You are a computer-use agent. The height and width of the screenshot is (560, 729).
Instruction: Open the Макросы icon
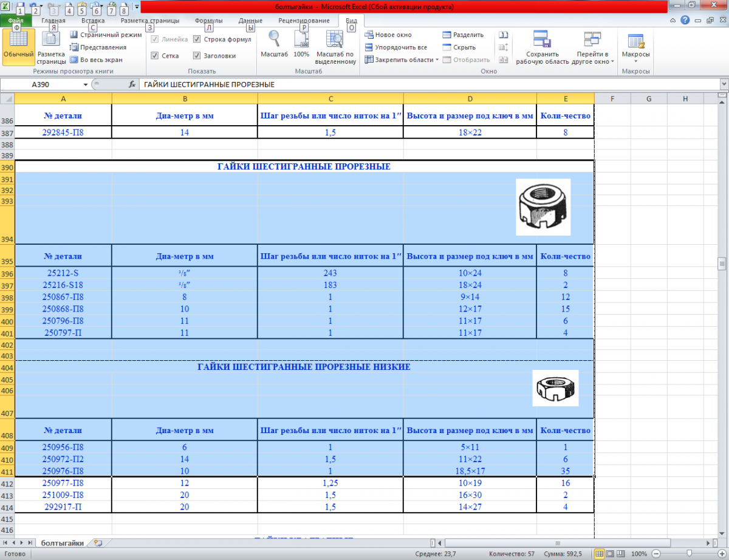point(636,41)
